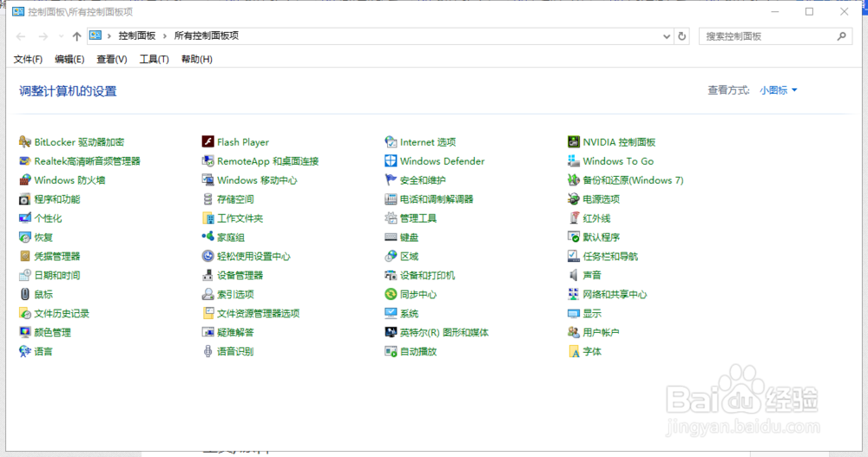Open the 声音 speaker icon
The width and height of the screenshot is (868, 457).
click(574, 275)
